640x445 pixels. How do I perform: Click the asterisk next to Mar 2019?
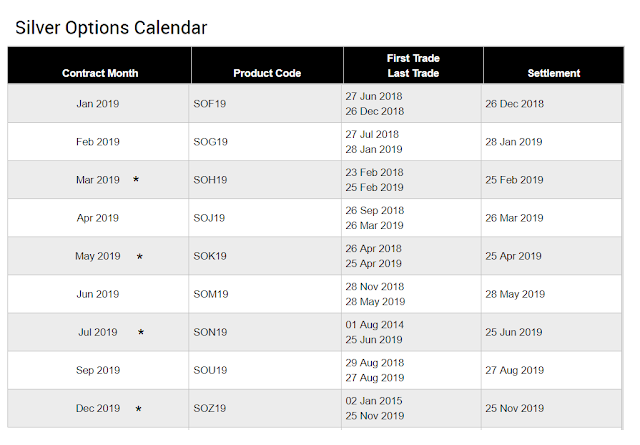pos(136,180)
